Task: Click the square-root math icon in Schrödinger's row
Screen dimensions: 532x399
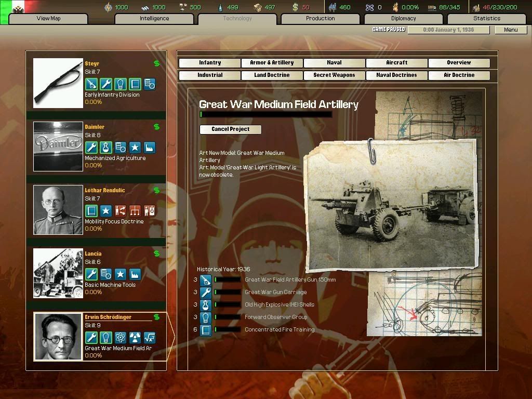Action: pos(150,338)
